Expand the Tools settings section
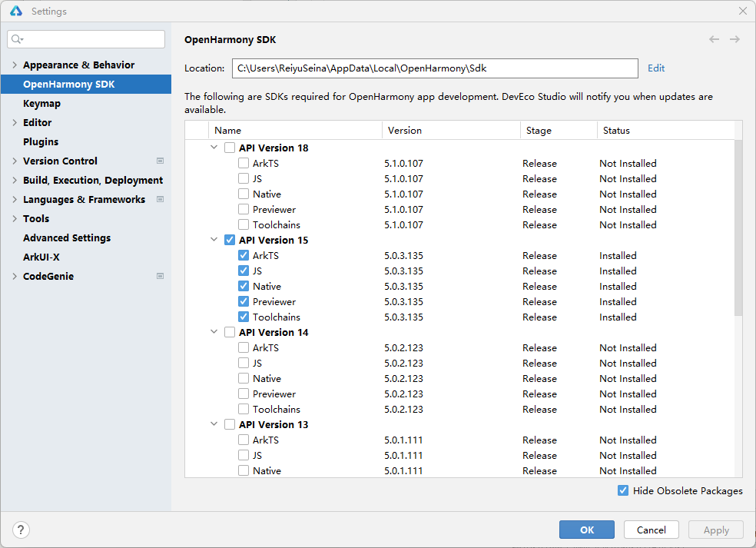756x548 pixels. pyautogui.click(x=15, y=218)
